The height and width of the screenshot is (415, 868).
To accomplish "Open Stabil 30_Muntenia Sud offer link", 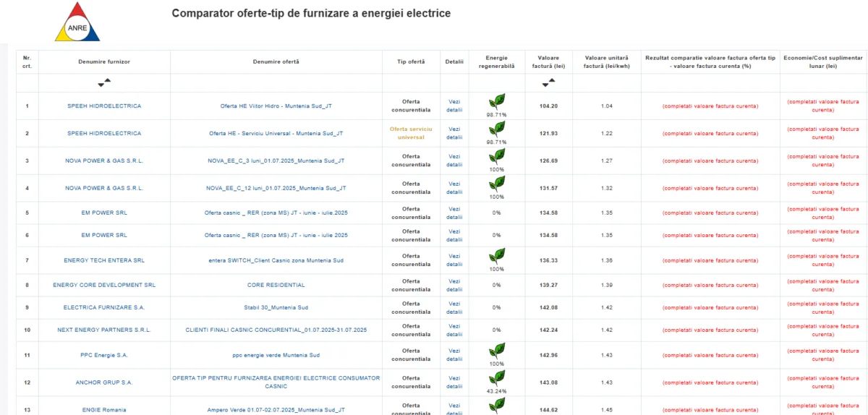I will [x=276, y=307].
